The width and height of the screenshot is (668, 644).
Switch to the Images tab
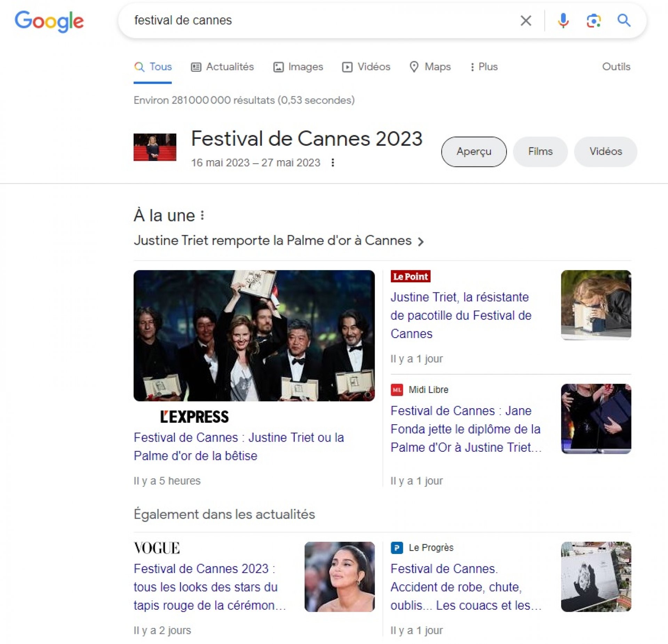(298, 67)
